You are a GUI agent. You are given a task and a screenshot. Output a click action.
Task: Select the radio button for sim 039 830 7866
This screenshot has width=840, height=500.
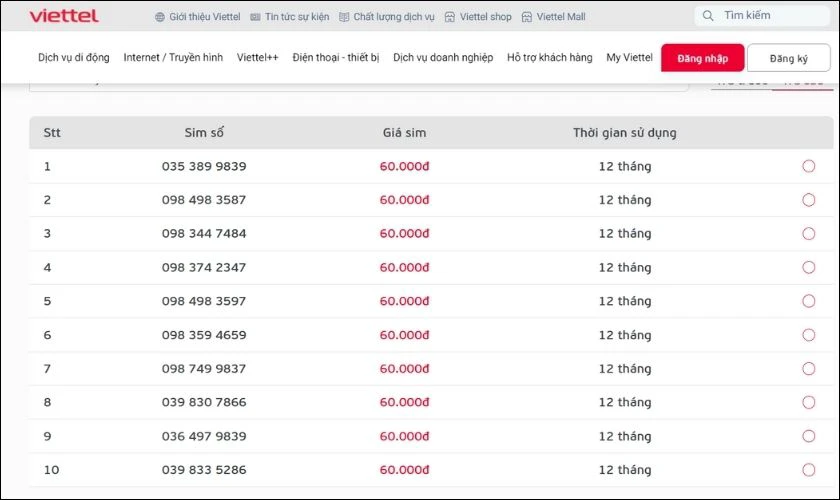pos(808,402)
